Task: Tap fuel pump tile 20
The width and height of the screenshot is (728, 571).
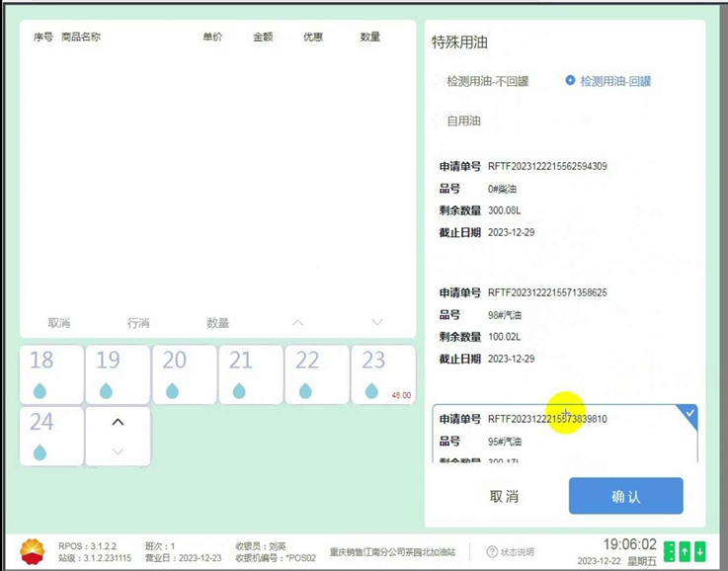Action: (184, 374)
